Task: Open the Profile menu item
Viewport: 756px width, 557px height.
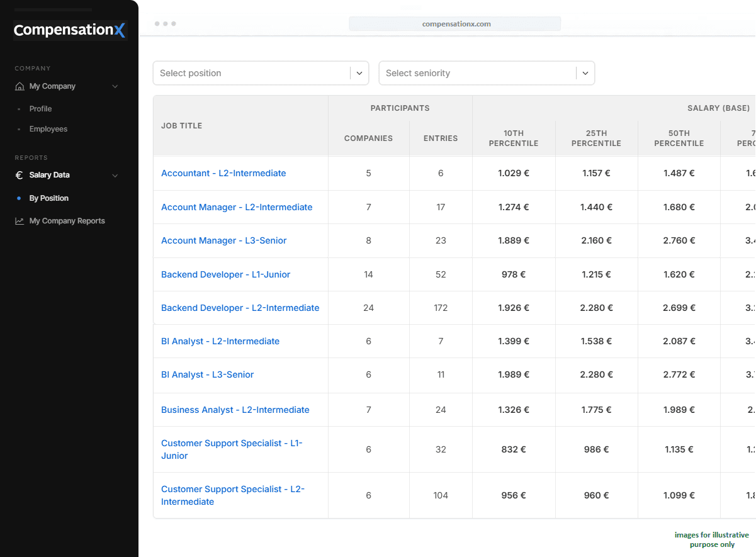Action: (40, 109)
